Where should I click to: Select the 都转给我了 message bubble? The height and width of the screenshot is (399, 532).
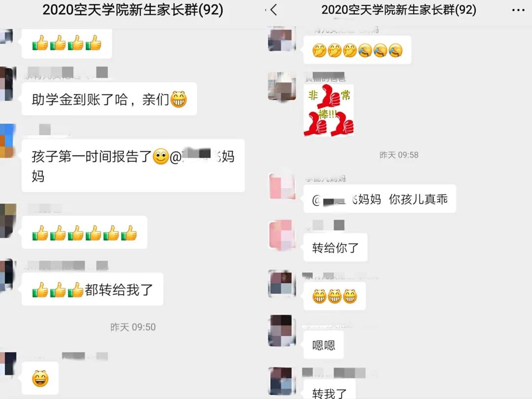[93, 290]
